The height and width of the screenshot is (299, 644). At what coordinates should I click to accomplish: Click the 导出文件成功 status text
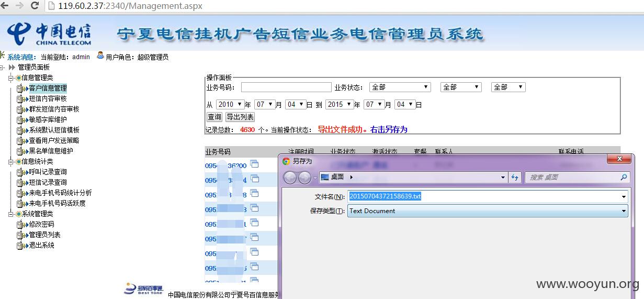[342, 129]
